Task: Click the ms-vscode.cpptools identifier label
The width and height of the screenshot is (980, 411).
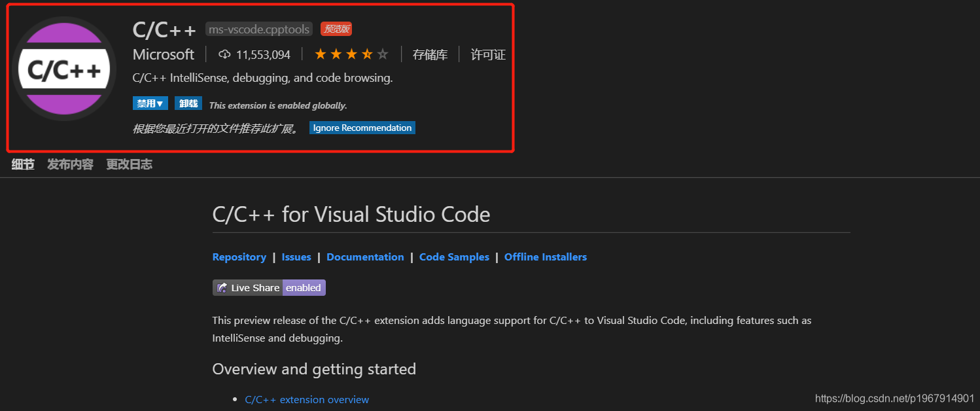Action: [x=259, y=29]
